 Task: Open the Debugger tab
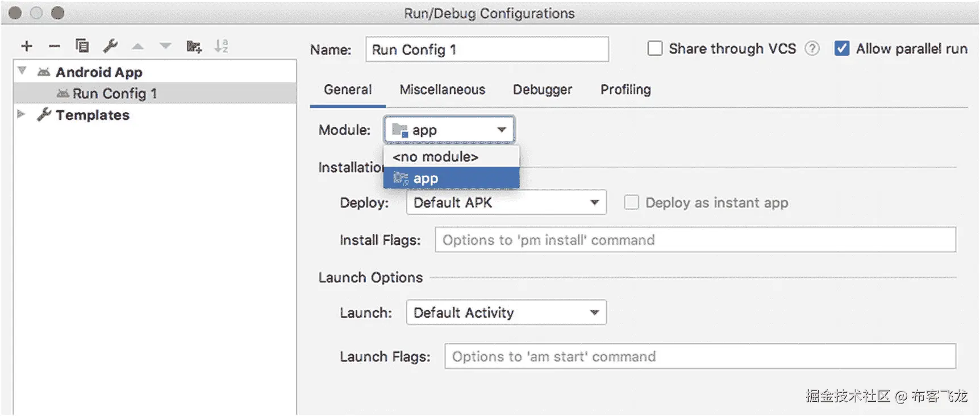point(542,90)
